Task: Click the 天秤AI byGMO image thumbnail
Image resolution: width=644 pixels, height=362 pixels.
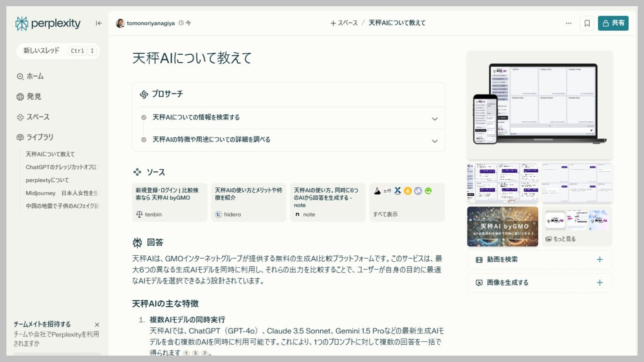Action: [502, 226]
